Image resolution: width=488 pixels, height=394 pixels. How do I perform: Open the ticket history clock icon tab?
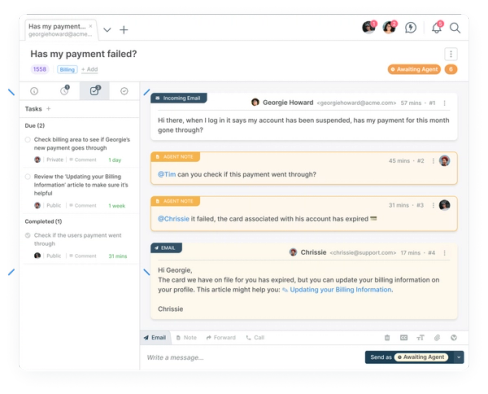click(x=64, y=91)
